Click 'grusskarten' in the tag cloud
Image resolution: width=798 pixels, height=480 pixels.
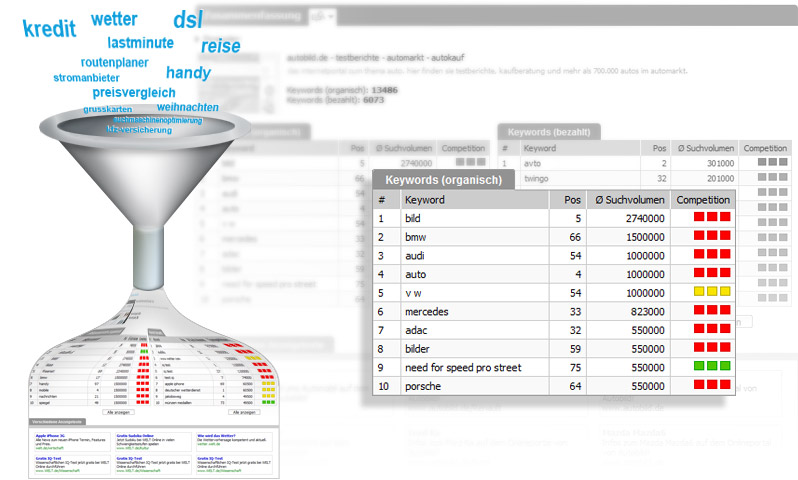coord(108,109)
